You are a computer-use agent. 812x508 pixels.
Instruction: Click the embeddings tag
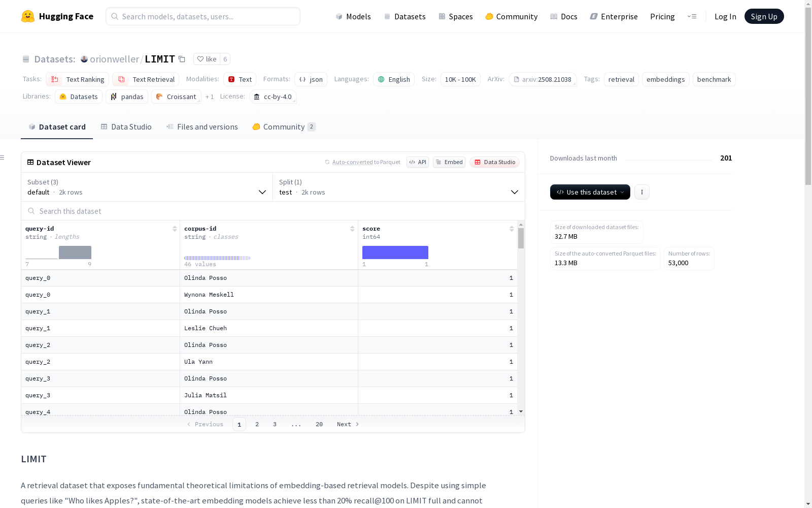pyautogui.click(x=666, y=79)
